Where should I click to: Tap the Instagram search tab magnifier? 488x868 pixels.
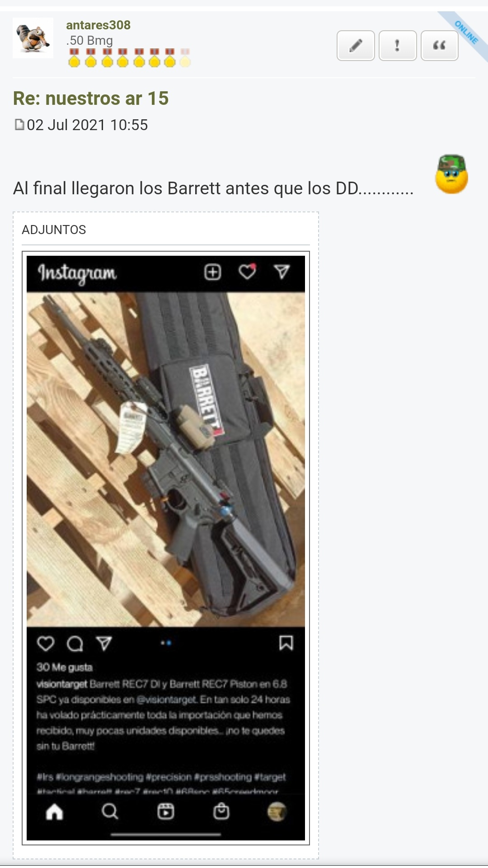point(110,812)
